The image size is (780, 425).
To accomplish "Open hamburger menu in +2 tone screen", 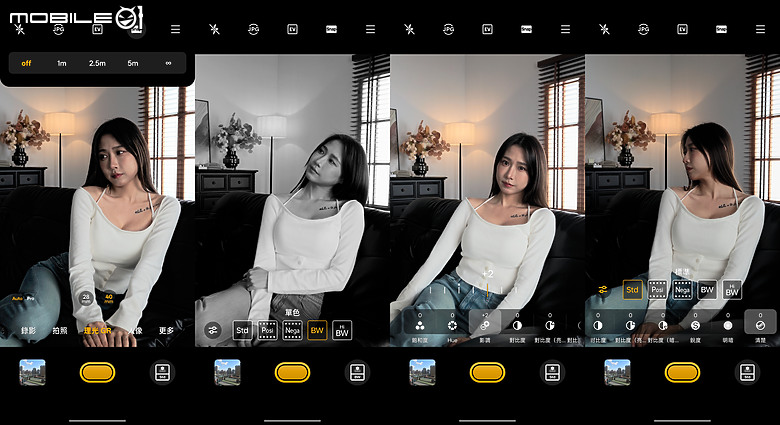I will tap(565, 29).
